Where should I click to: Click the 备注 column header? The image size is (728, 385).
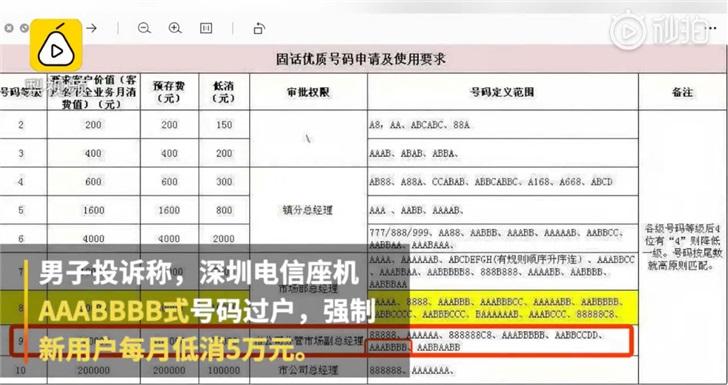click(682, 92)
